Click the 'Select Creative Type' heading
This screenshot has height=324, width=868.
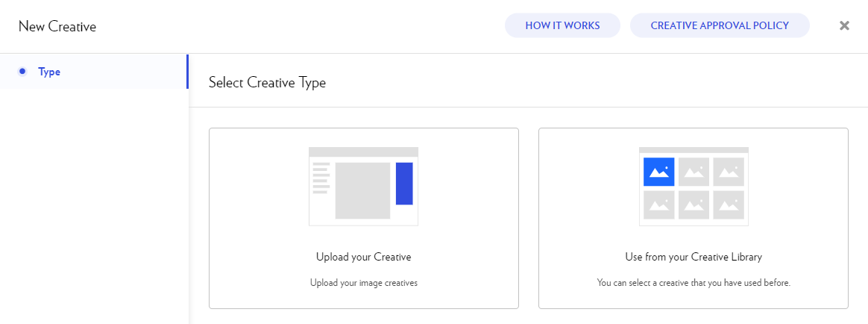tap(267, 83)
